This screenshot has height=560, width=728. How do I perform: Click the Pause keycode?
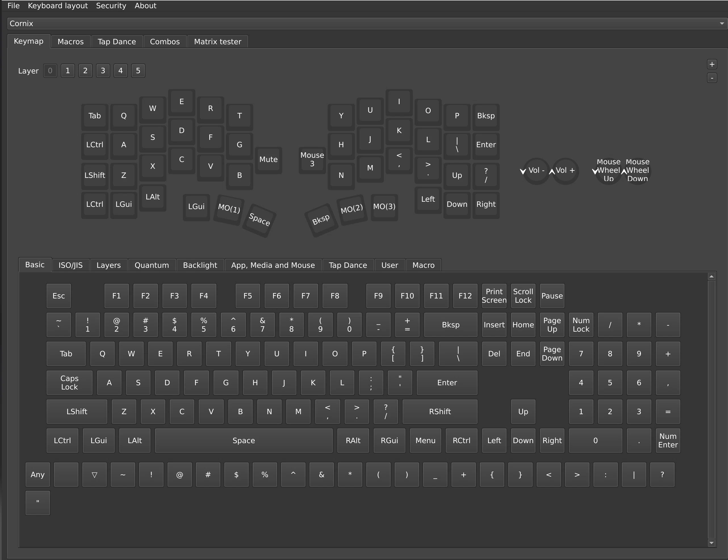pyautogui.click(x=552, y=296)
